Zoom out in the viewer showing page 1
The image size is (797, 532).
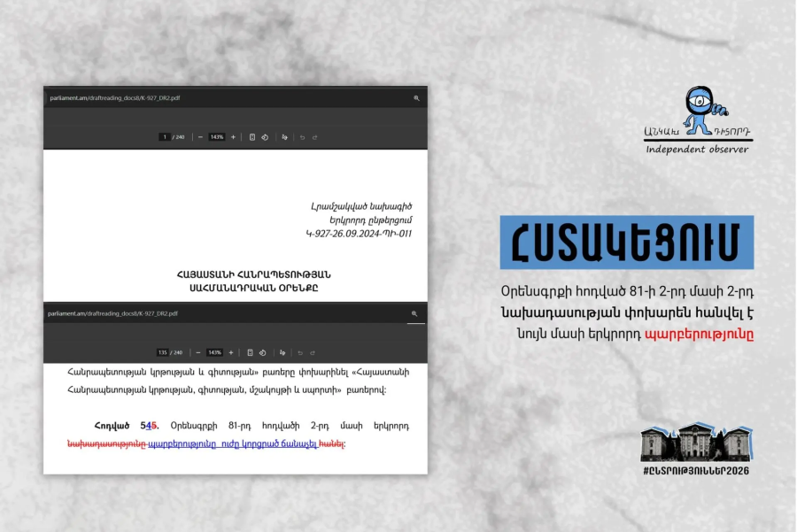click(200, 137)
